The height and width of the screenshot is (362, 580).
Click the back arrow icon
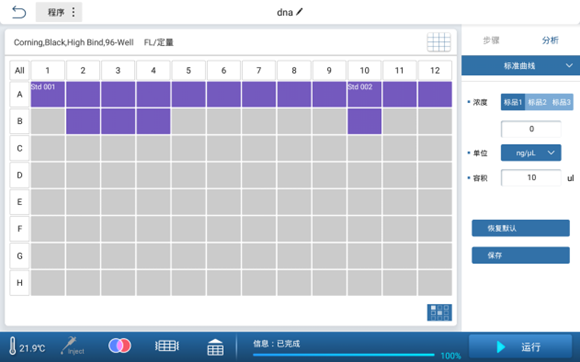click(x=19, y=12)
